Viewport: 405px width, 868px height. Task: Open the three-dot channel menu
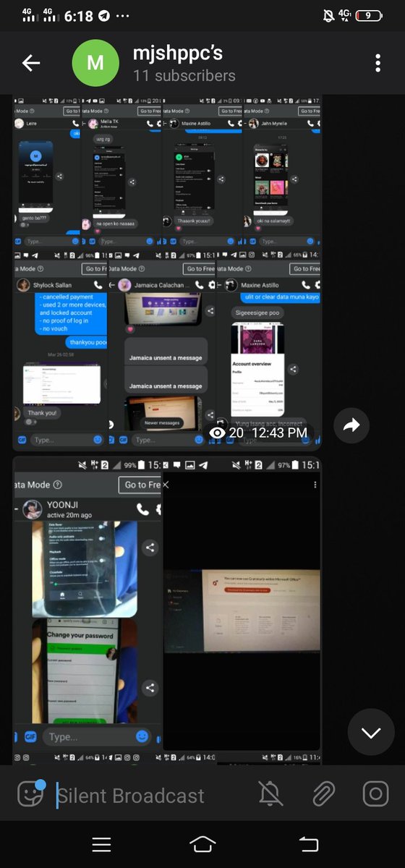[378, 63]
